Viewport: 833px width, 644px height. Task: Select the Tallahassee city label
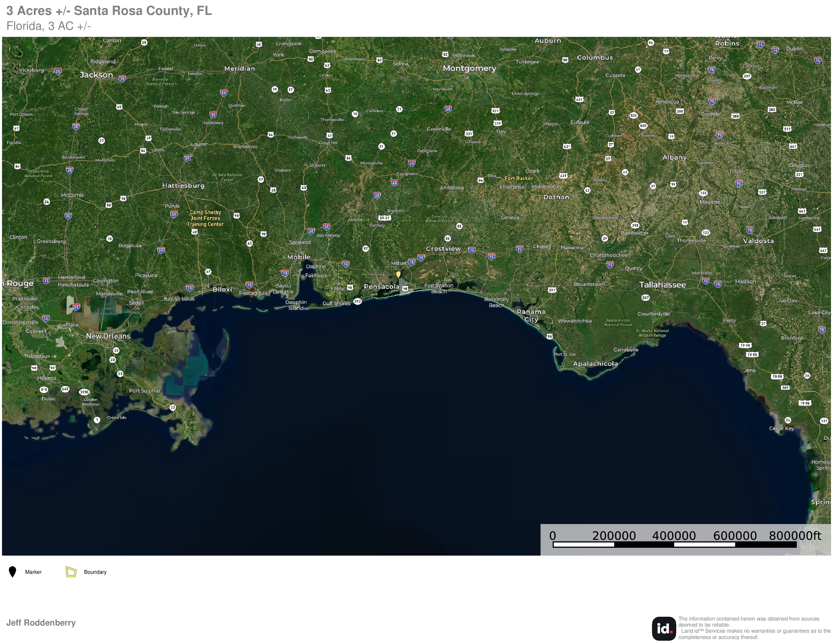click(663, 285)
